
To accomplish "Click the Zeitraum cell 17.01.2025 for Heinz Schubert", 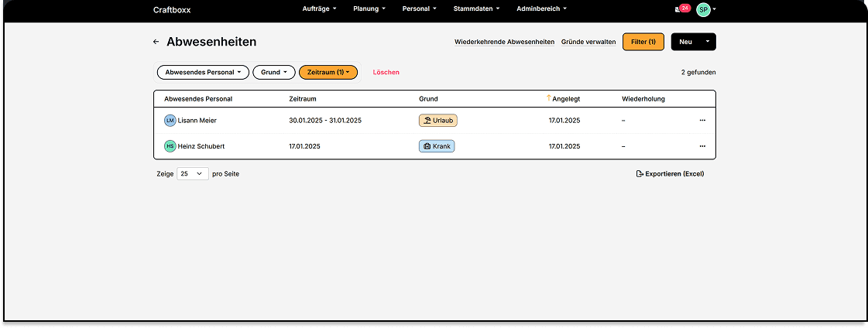I will tap(304, 146).
